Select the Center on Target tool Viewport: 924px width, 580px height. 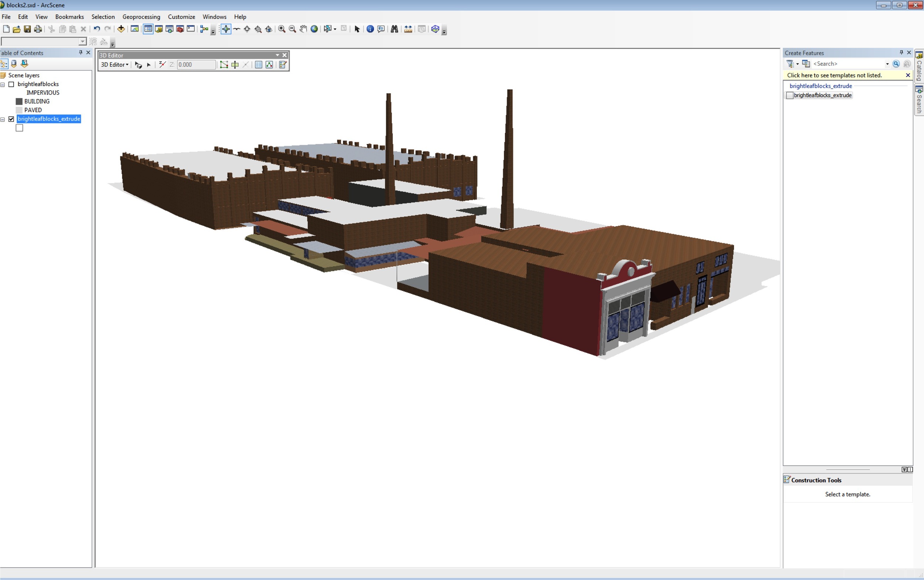pyautogui.click(x=247, y=29)
